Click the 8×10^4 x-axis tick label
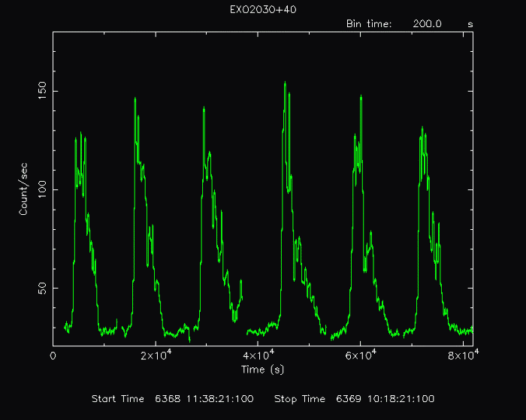 click(461, 354)
